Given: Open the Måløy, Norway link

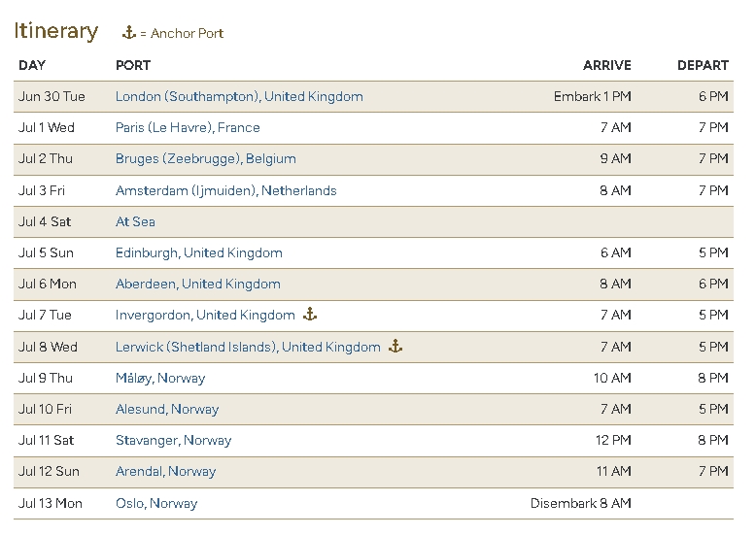Looking at the screenshot, I should 160,378.
